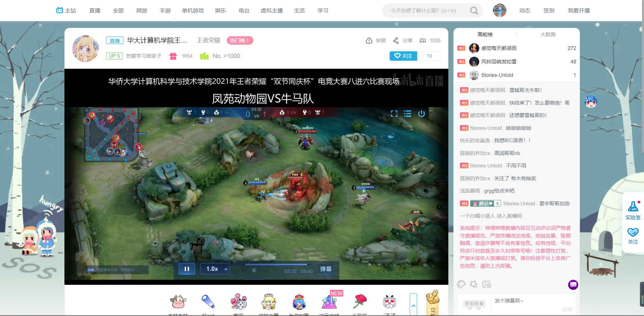Send the bunny TV heart-eyes gift
The height and width of the screenshot is (316, 644).
(x=390, y=302)
